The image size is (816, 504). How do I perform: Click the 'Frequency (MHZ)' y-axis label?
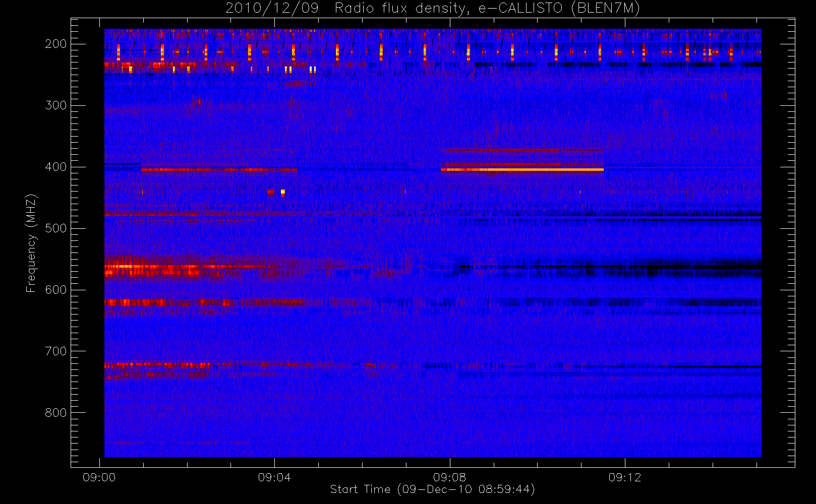[x=31, y=243]
